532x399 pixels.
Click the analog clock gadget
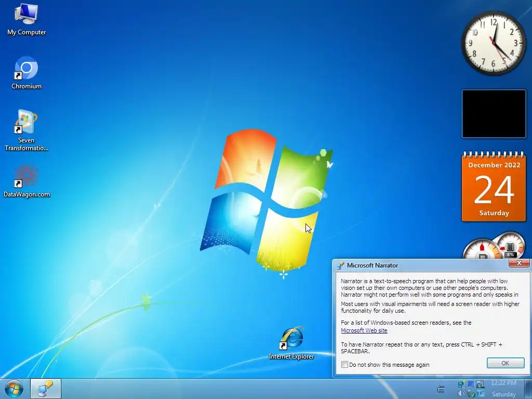(x=494, y=43)
